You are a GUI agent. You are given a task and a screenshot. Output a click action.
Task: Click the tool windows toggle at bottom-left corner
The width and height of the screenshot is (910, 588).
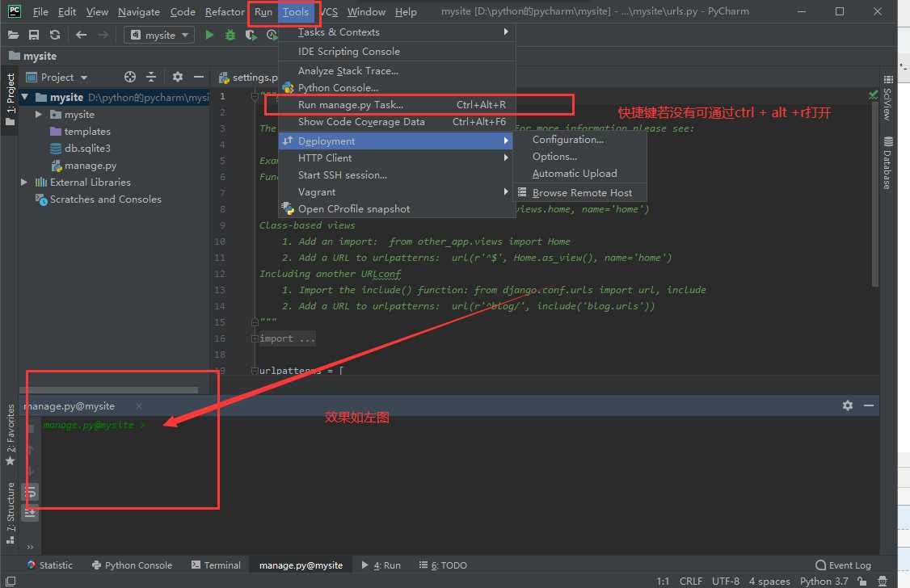(11, 581)
